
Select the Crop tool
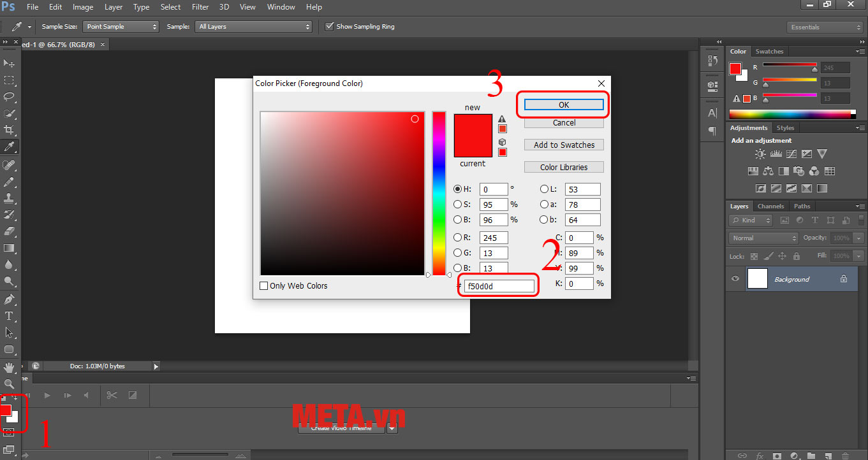click(10, 130)
